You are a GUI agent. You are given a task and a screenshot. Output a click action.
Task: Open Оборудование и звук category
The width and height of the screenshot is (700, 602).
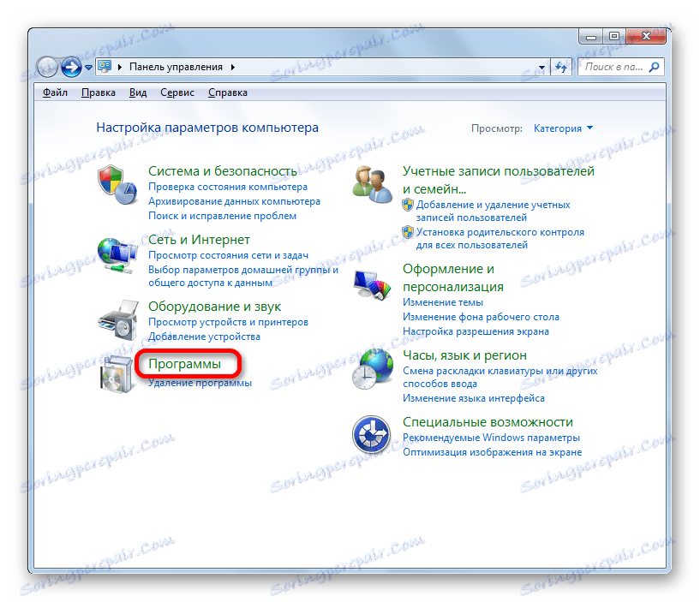pyautogui.click(x=214, y=307)
